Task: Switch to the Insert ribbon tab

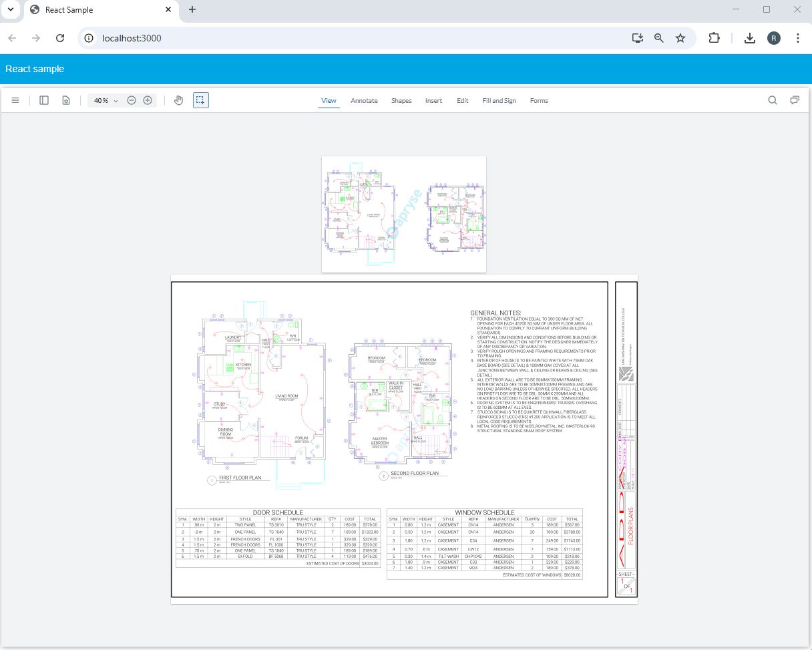Action: [x=433, y=101]
